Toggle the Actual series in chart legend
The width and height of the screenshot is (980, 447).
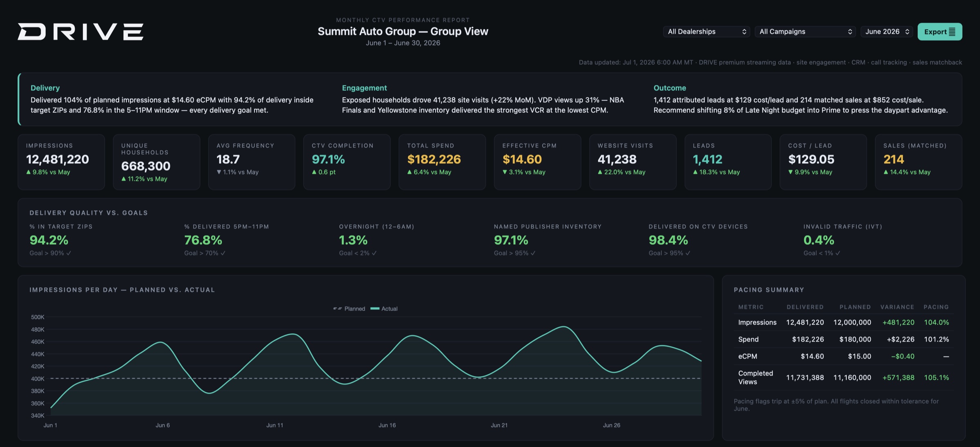tap(384, 308)
